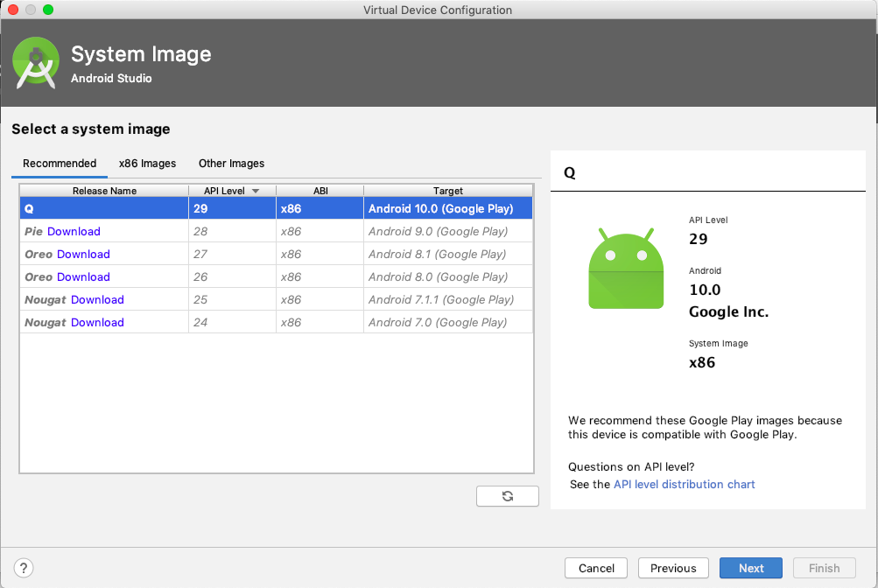Switch to the Recommended tab

tap(60, 164)
